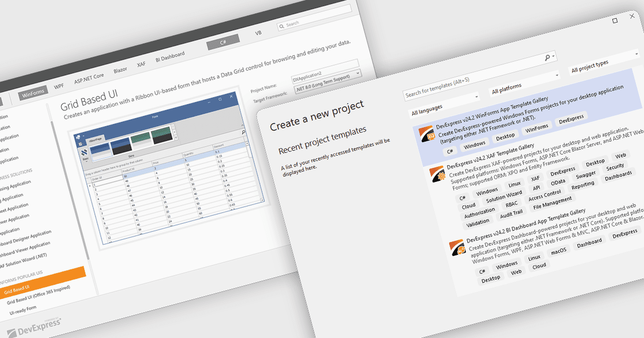Screen dimensions: 644x338
Task: Click the Security tag
Action: click(x=615, y=167)
